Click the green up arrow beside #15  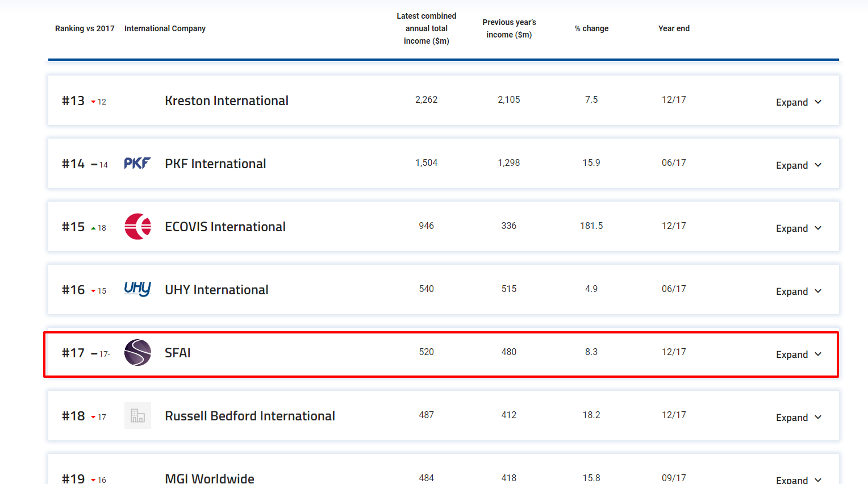pyautogui.click(x=93, y=228)
